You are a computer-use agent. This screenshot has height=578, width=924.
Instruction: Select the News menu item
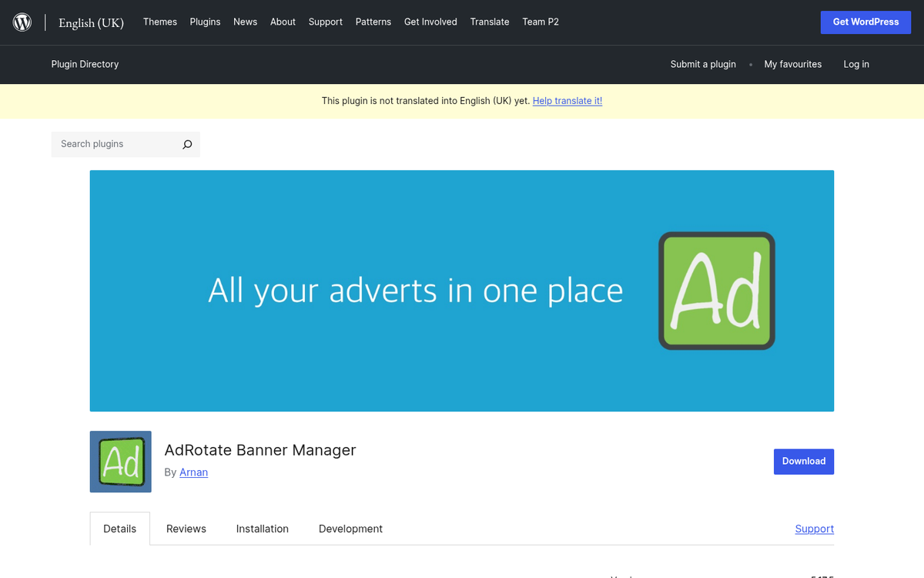[245, 22]
